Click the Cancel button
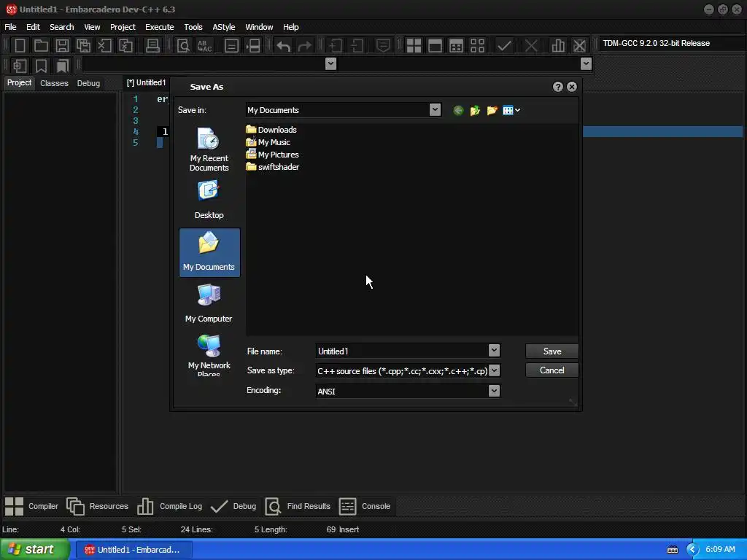This screenshot has height=560, width=747. (x=551, y=370)
